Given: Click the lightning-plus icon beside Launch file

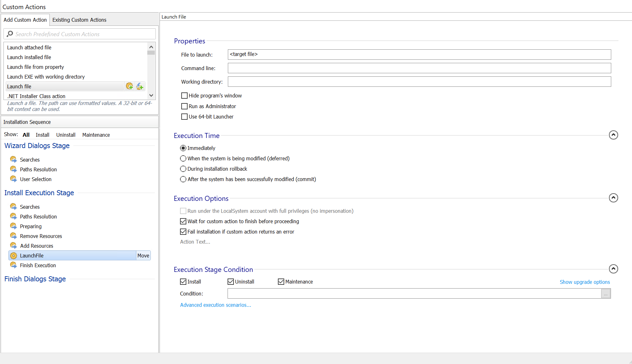Looking at the screenshot, I should coord(140,86).
